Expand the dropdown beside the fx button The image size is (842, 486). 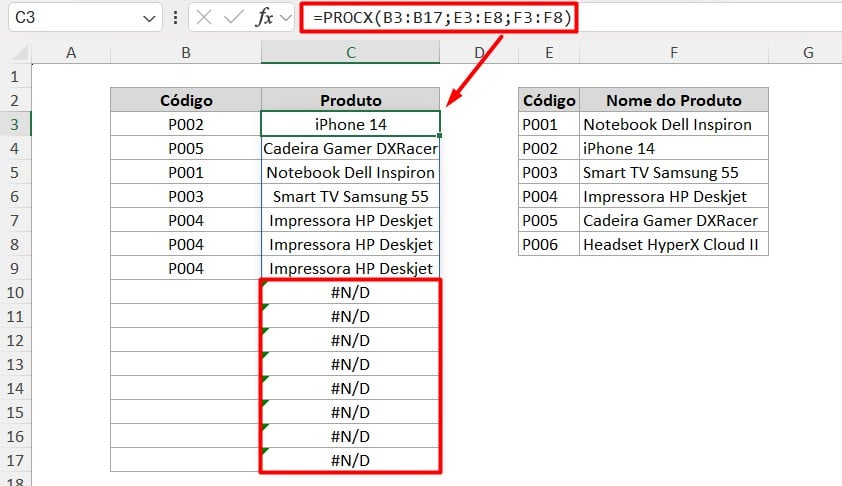coord(286,18)
